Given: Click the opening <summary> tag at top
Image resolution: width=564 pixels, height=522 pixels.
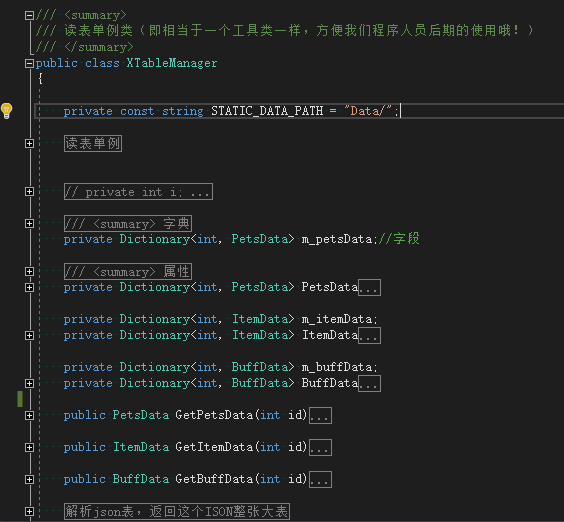Looking at the screenshot, I should tap(95, 15).
